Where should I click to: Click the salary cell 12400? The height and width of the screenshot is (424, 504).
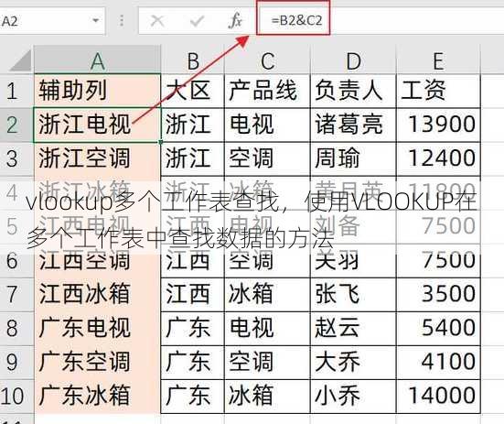click(438, 158)
